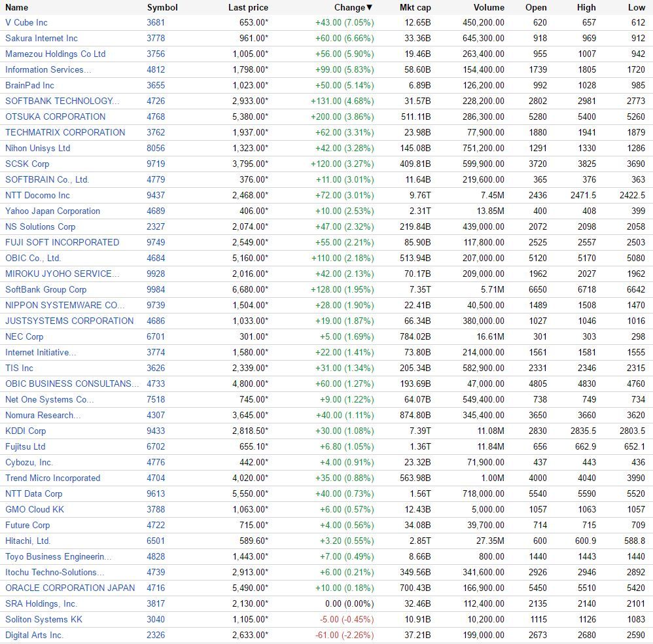Select last price 6,680.00 cell
Image resolution: width=653 pixels, height=644 pixels.
pos(251,289)
